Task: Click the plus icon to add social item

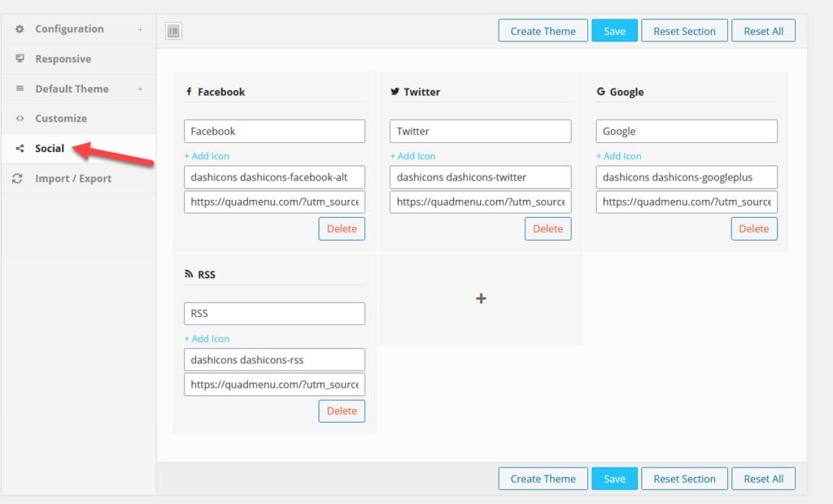Action: point(481,298)
